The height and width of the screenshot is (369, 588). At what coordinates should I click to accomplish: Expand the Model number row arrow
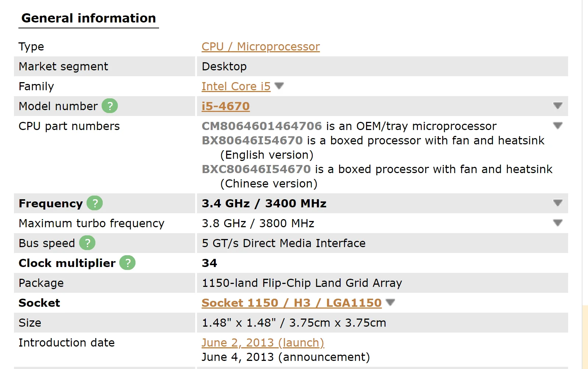pyautogui.click(x=557, y=106)
